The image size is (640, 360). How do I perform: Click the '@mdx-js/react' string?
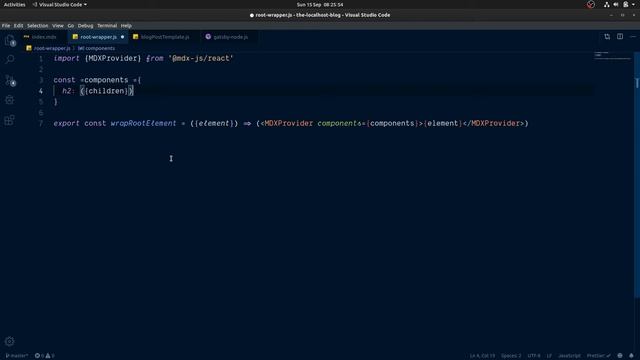click(x=200, y=58)
